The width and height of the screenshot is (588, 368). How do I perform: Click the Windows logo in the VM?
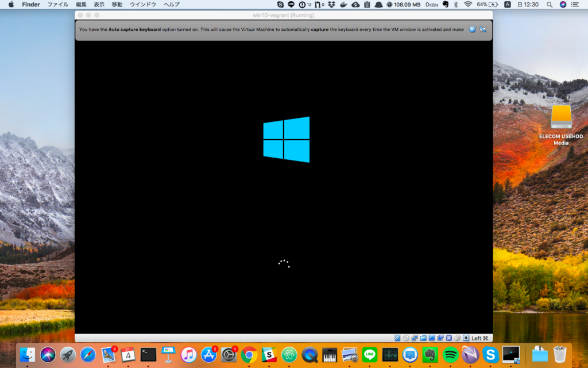[287, 139]
